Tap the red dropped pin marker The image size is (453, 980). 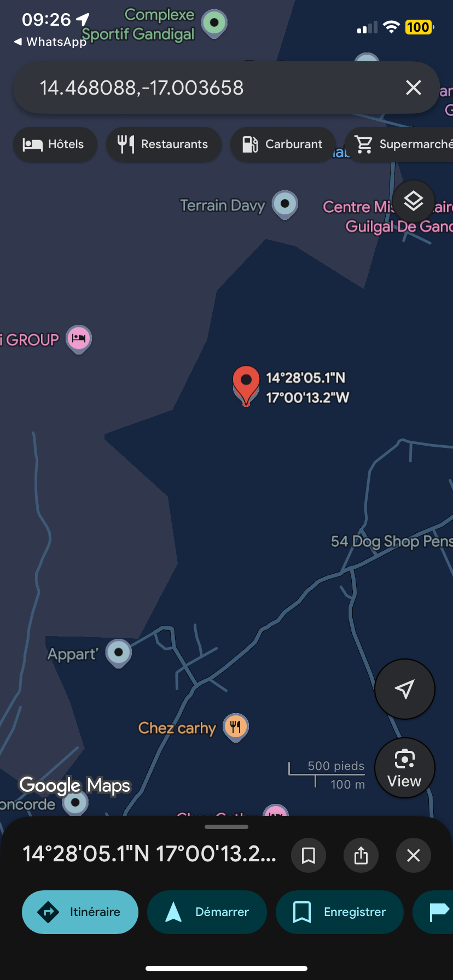246,386
